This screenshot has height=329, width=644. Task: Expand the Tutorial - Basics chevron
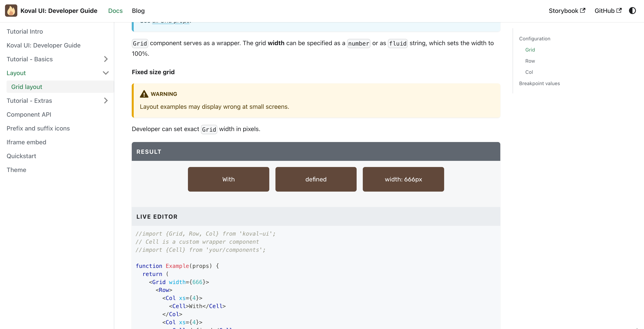pyautogui.click(x=106, y=59)
